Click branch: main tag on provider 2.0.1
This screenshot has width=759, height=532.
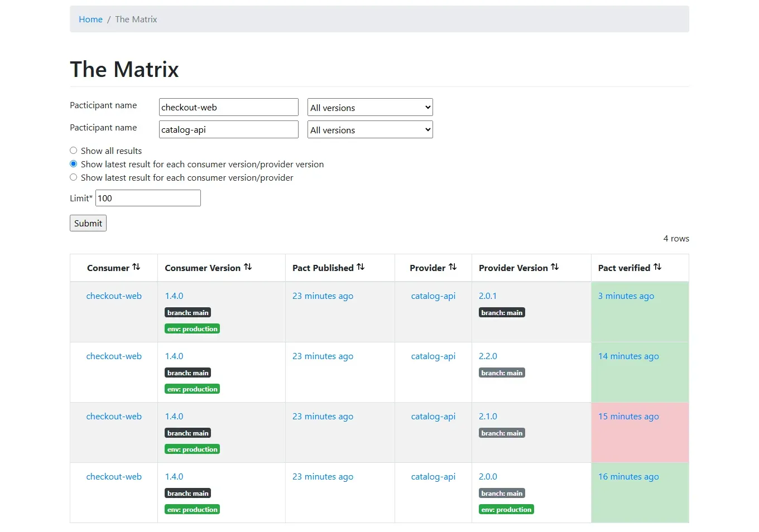coord(502,312)
